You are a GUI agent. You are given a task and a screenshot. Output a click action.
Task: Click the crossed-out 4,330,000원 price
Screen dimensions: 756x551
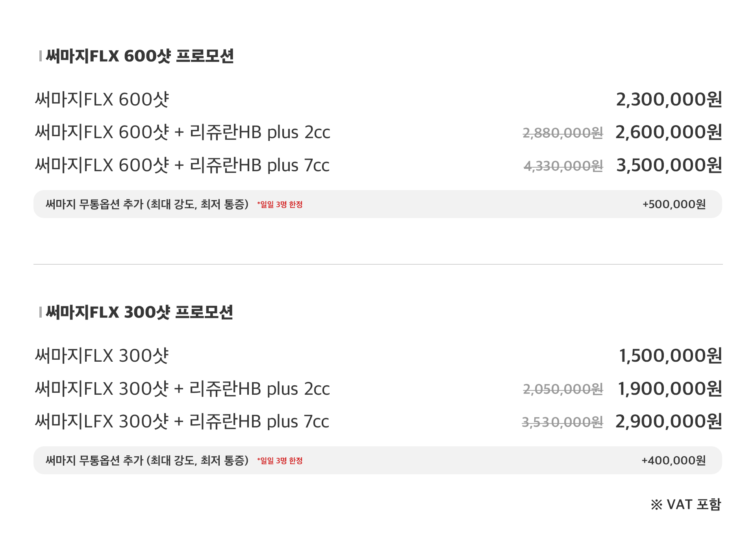563,166
